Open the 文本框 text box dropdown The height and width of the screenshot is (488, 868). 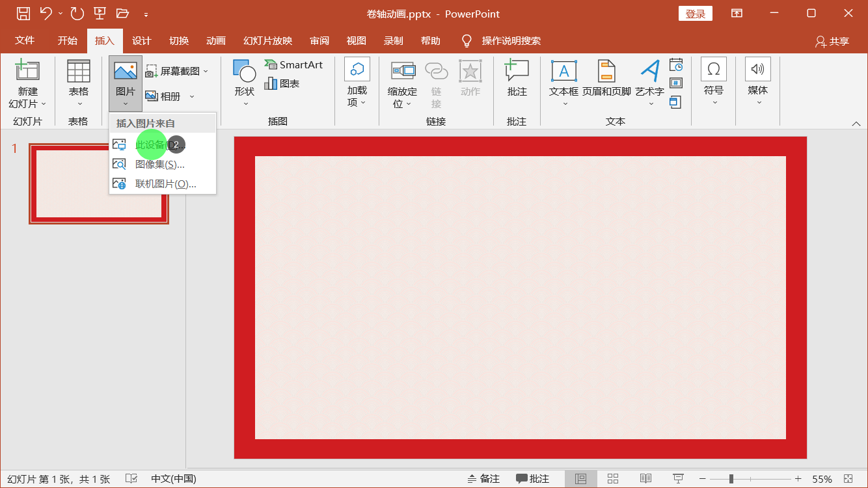coord(563,84)
